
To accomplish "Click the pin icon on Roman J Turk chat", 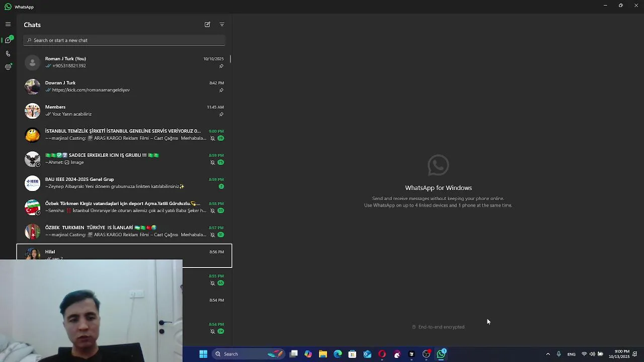I will click(x=221, y=66).
